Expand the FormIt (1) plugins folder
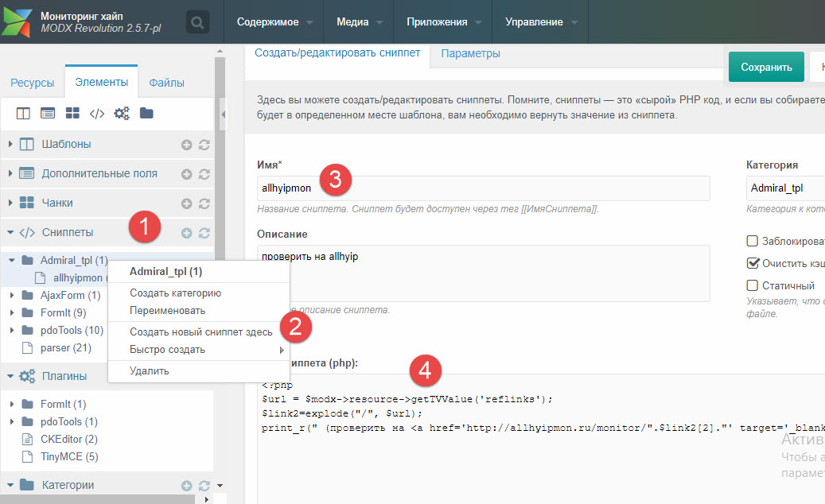 (12, 404)
